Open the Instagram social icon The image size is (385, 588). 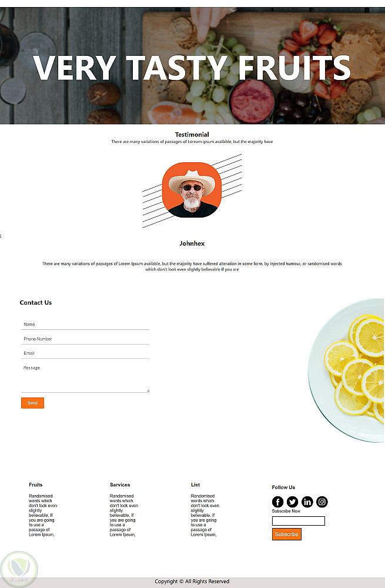click(x=322, y=502)
